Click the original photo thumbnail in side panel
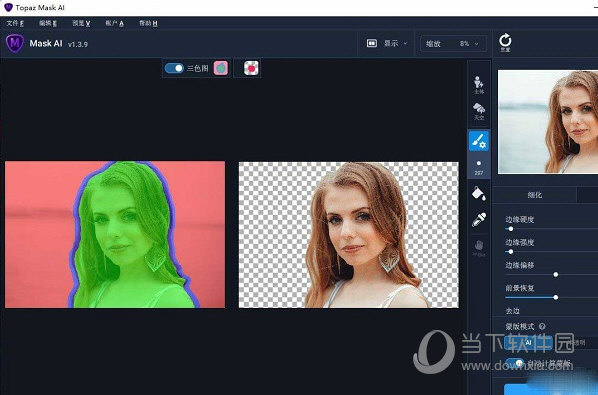598x395 pixels. 548,122
